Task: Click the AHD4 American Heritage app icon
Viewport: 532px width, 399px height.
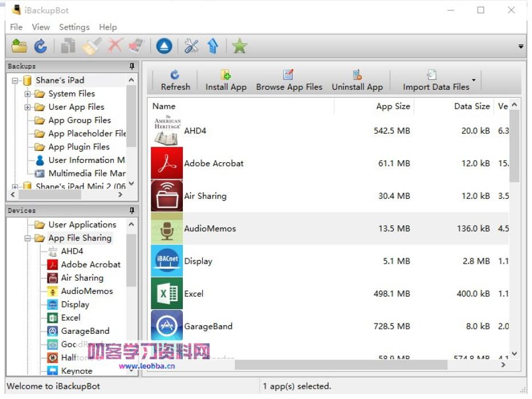Action: 167,131
